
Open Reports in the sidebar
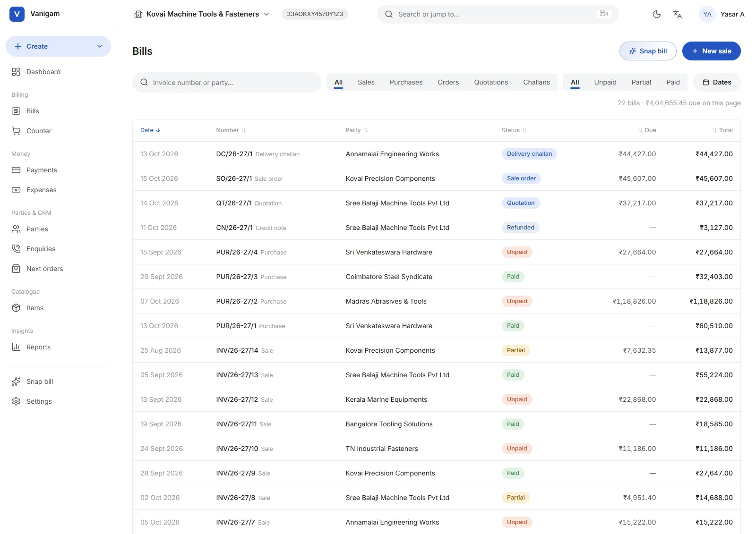point(58,347)
